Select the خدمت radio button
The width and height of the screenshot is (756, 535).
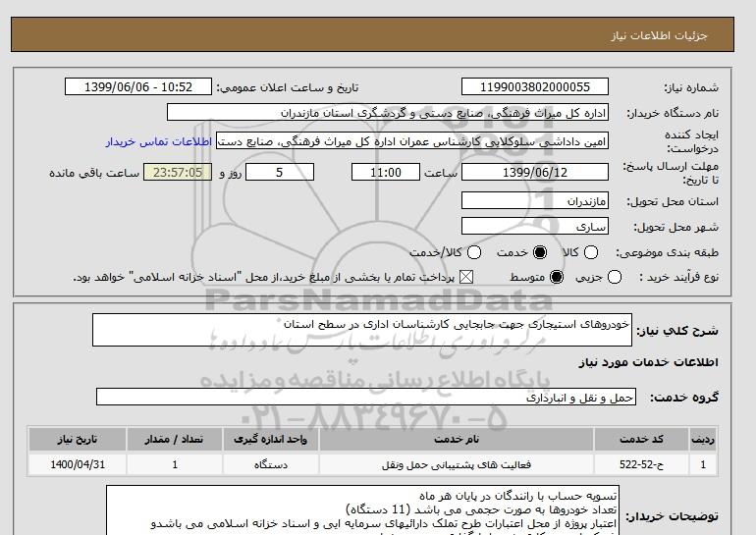[x=540, y=252]
